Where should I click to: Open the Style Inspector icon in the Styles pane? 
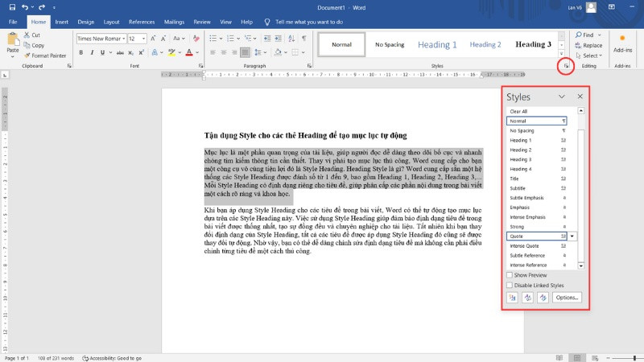click(527, 297)
